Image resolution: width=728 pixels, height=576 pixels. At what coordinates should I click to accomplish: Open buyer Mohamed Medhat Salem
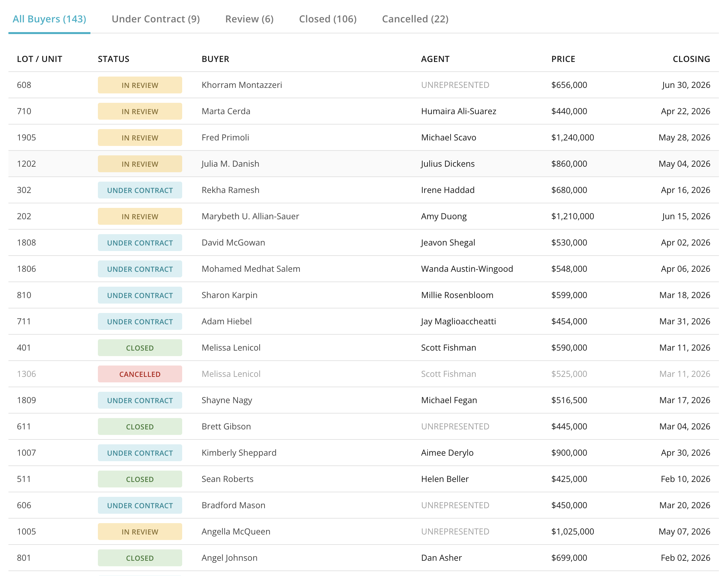pyautogui.click(x=251, y=269)
